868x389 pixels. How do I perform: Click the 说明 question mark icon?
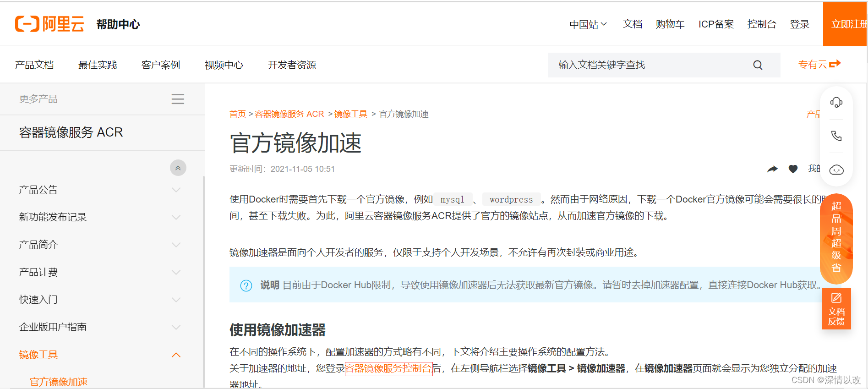pos(246,285)
